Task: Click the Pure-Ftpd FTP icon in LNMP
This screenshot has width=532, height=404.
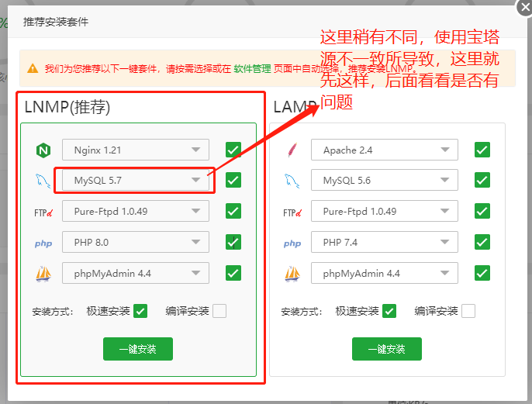Action: tap(43, 212)
